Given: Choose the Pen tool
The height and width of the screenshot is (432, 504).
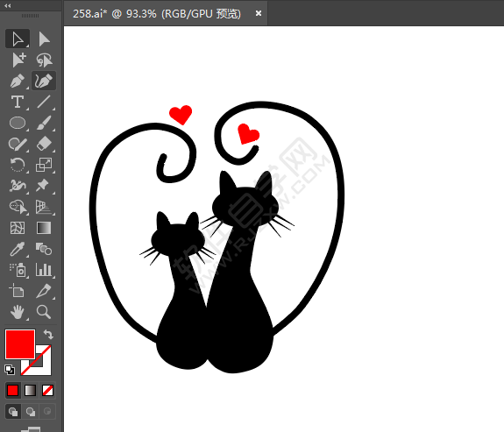Looking at the screenshot, I should pos(18,81).
